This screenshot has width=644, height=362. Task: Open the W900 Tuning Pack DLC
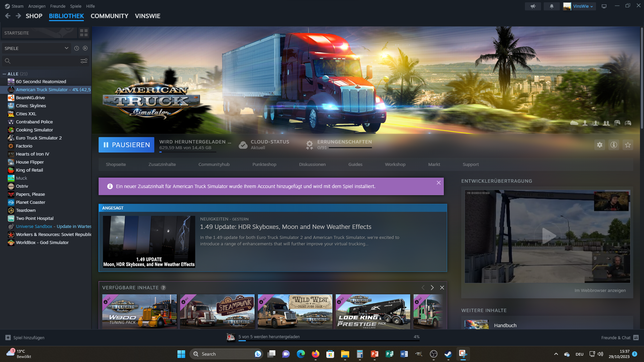click(140, 312)
